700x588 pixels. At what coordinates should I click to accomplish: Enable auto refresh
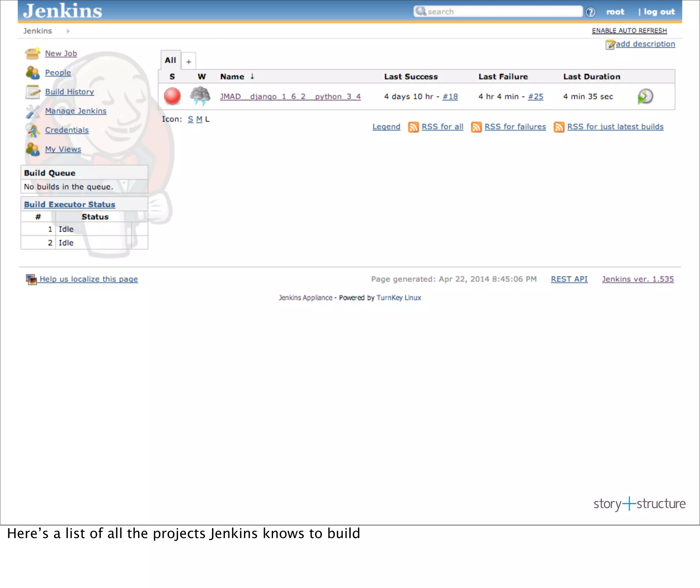pyautogui.click(x=629, y=31)
